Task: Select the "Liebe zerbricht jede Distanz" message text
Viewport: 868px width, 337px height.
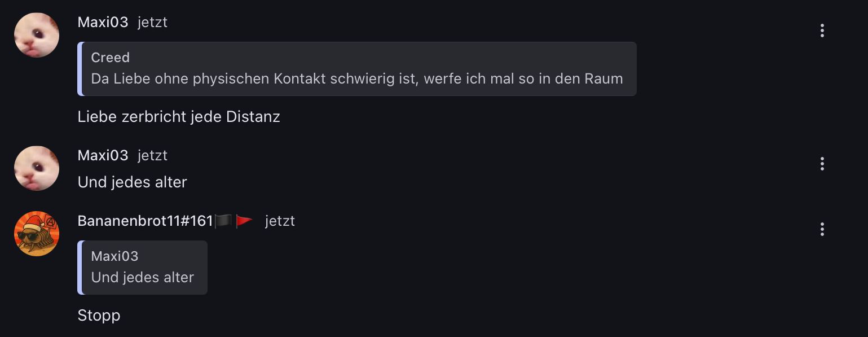Action: (178, 117)
